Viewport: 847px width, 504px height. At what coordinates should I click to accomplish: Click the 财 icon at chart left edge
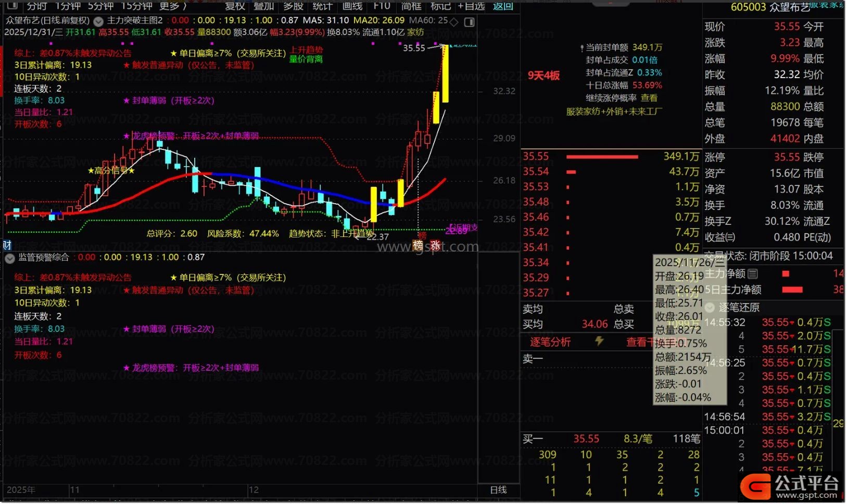click(7, 245)
